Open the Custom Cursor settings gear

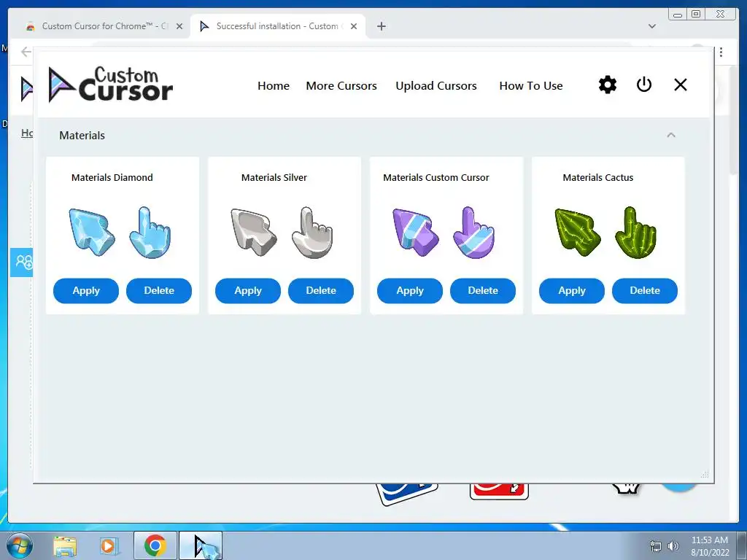[608, 85]
